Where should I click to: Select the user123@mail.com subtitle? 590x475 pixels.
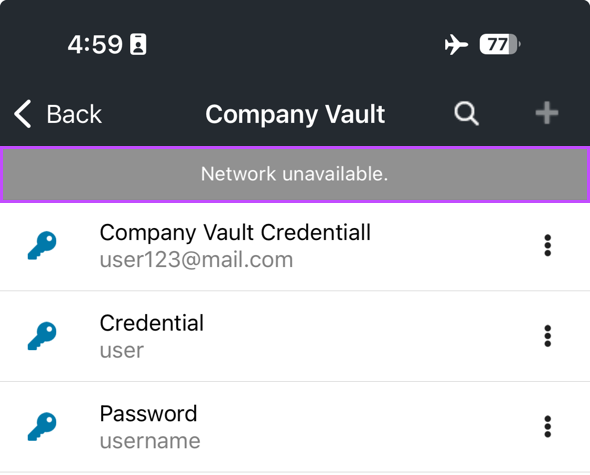click(x=196, y=260)
